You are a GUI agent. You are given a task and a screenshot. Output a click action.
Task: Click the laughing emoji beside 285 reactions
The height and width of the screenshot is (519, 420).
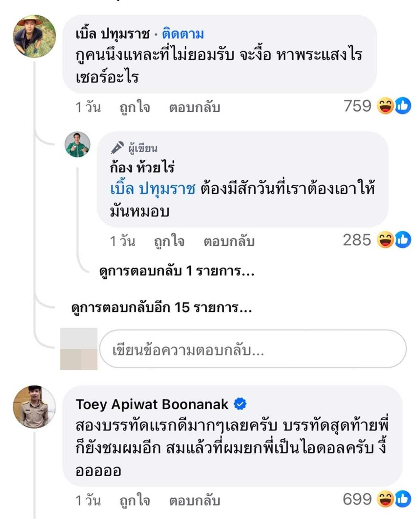pos(385,240)
